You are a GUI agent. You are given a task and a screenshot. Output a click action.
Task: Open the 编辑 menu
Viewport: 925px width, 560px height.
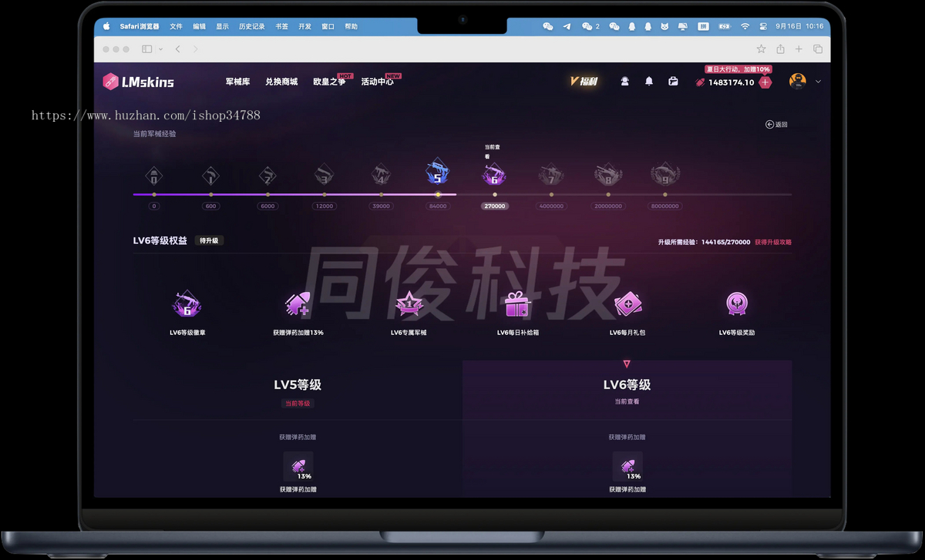(200, 26)
